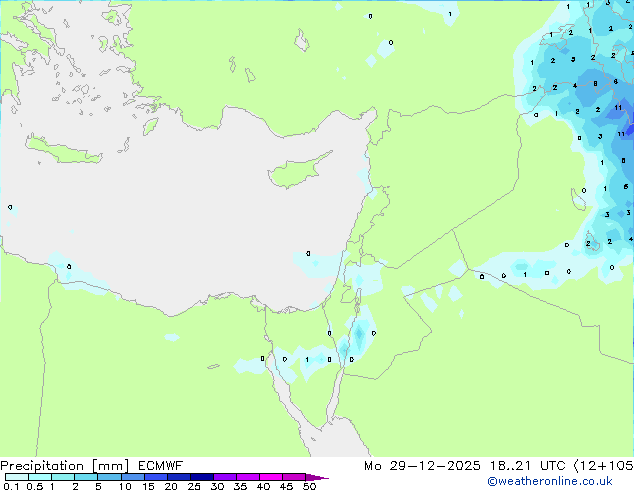
Task: Click the purple arrow tip past 50
Action: [317, 477]
